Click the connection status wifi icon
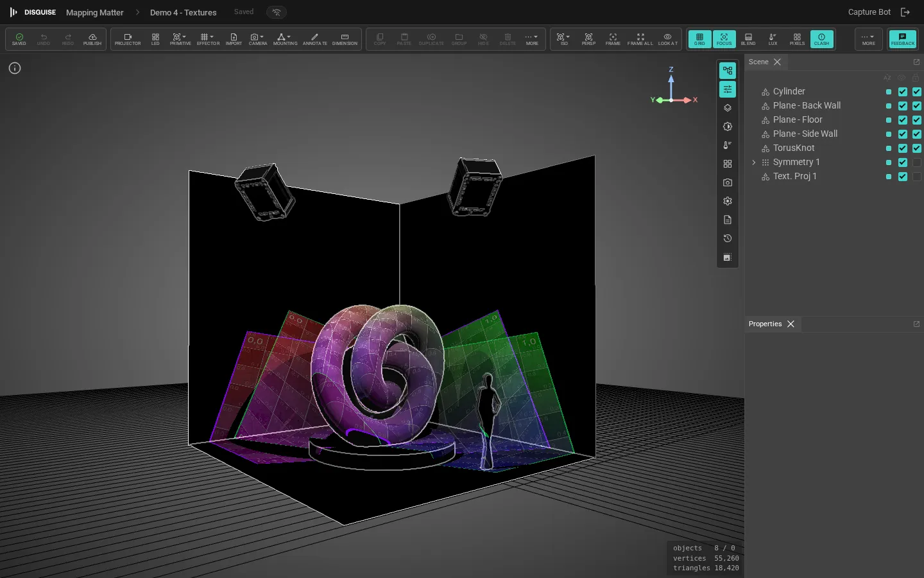 point(277,12)
